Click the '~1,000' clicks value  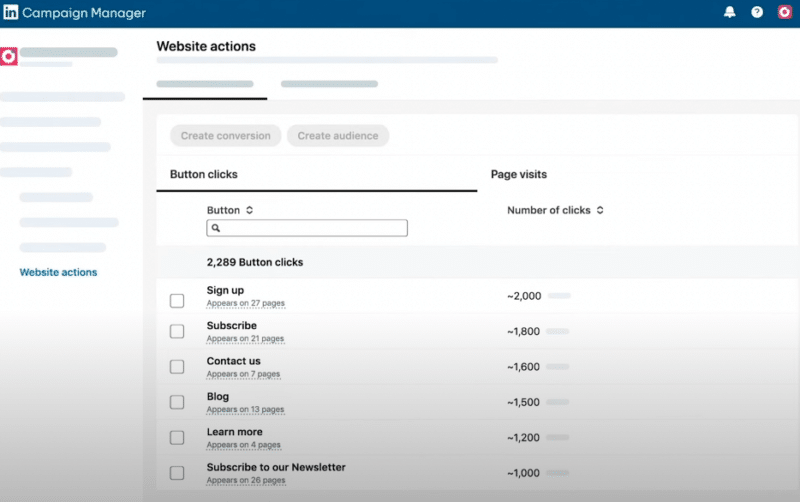coord(523,473)
